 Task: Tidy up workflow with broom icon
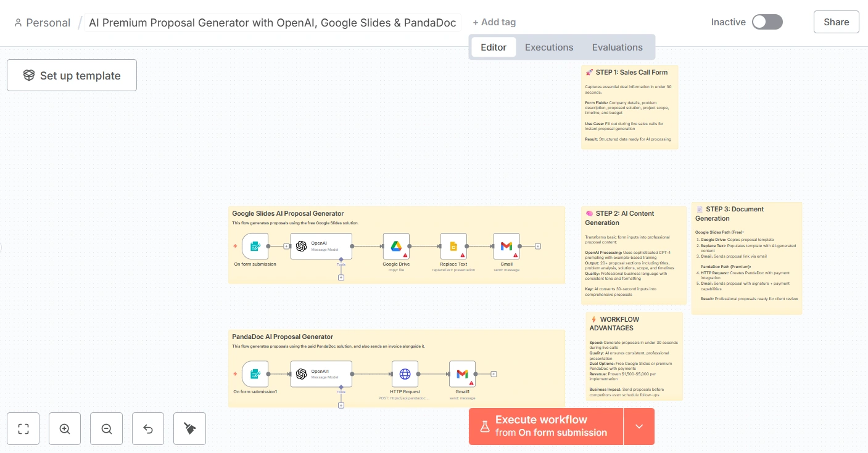[189, 429]
